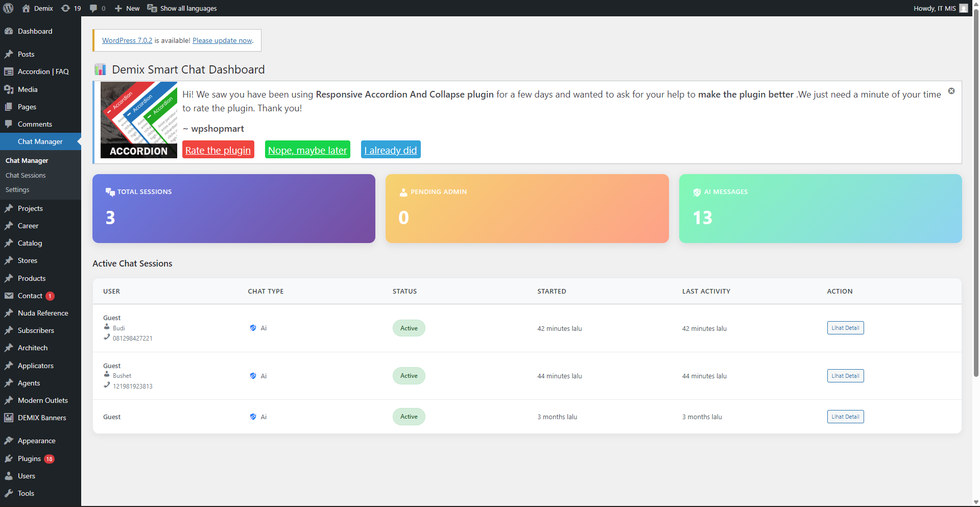
Task: Click the Please update now link
Action: pyautogui.click(x=222, y=40)
